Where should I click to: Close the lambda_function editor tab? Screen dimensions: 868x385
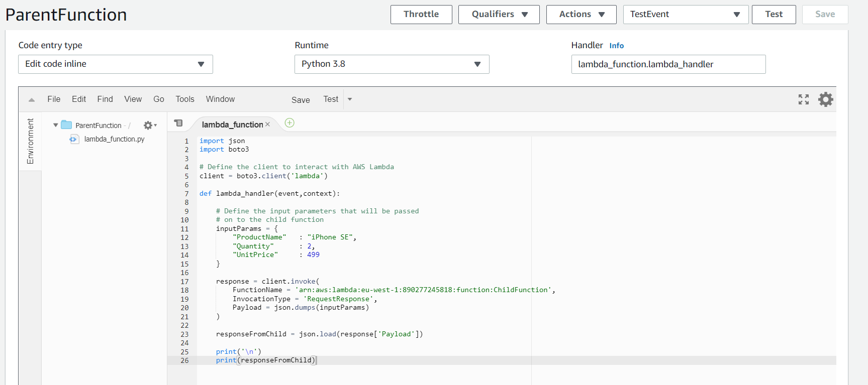(x=267, y=124)
